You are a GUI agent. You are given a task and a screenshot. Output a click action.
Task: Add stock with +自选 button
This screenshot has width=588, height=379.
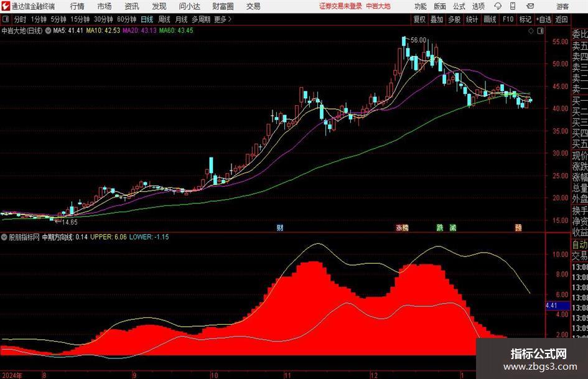click(x=544, y=19)
